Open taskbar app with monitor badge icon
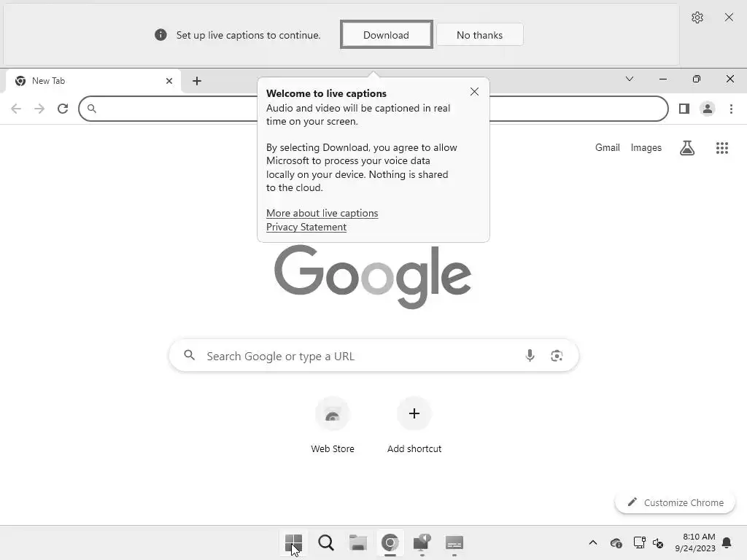747x560 pixels. coord(422,542)
